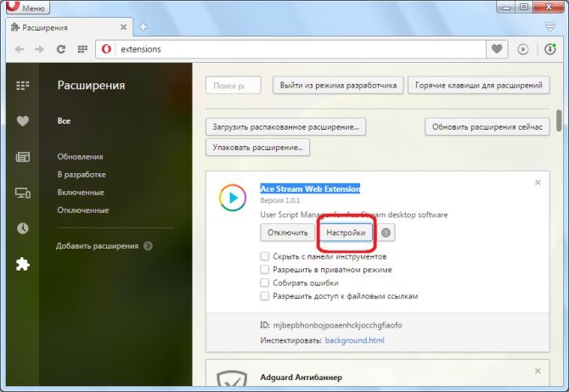
Task: Open extensions puzzle icon in sidebar
Action: 22,264
